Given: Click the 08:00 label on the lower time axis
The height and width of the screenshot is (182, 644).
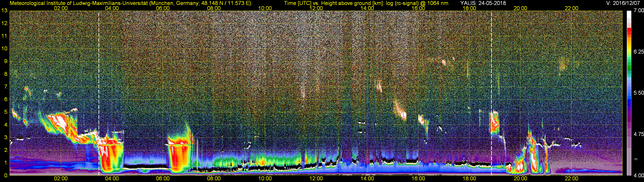Looking at the screenshot, I should coord(214,179).
